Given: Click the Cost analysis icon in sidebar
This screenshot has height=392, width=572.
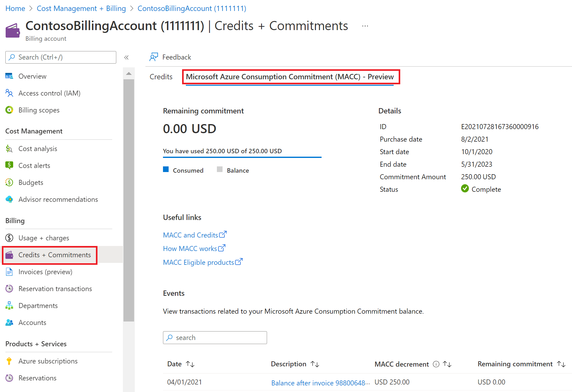Looking at the screenshot, I should point(9,149).
